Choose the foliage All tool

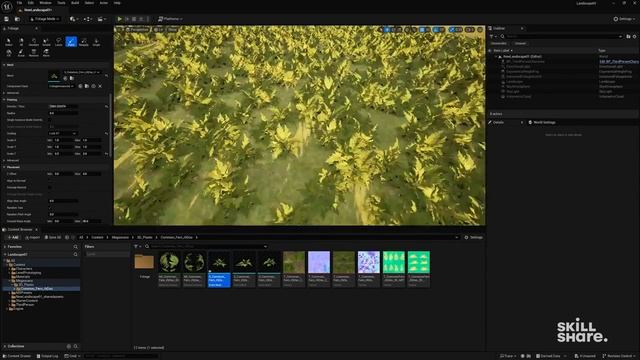coord(21,42)
